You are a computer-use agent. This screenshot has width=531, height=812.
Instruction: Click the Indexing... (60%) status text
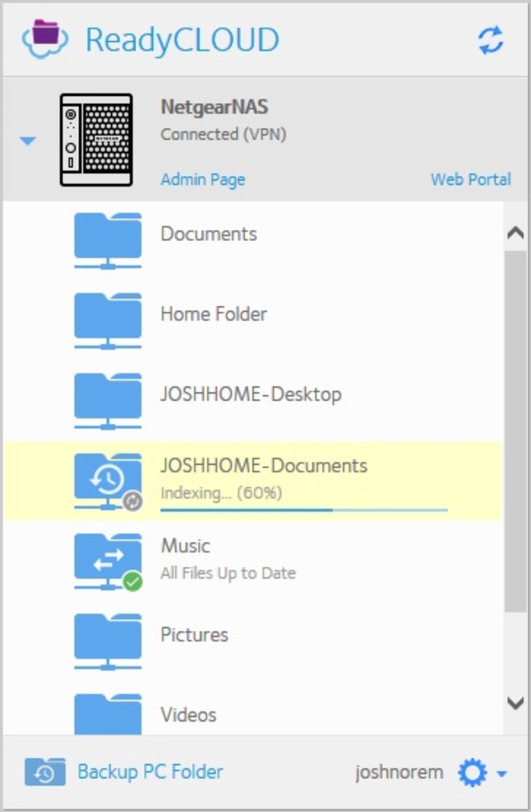[221, 492]
